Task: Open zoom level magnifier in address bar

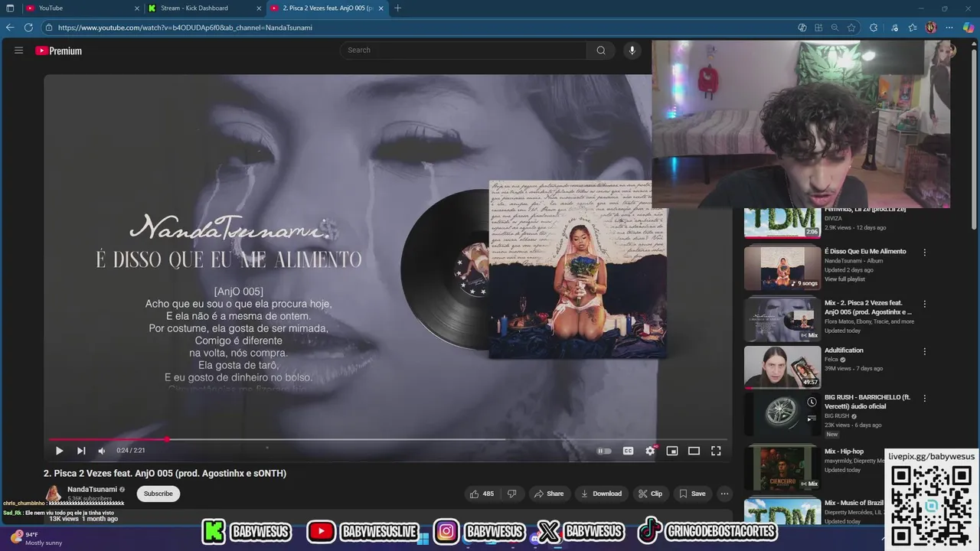Action: pos(835,28)
